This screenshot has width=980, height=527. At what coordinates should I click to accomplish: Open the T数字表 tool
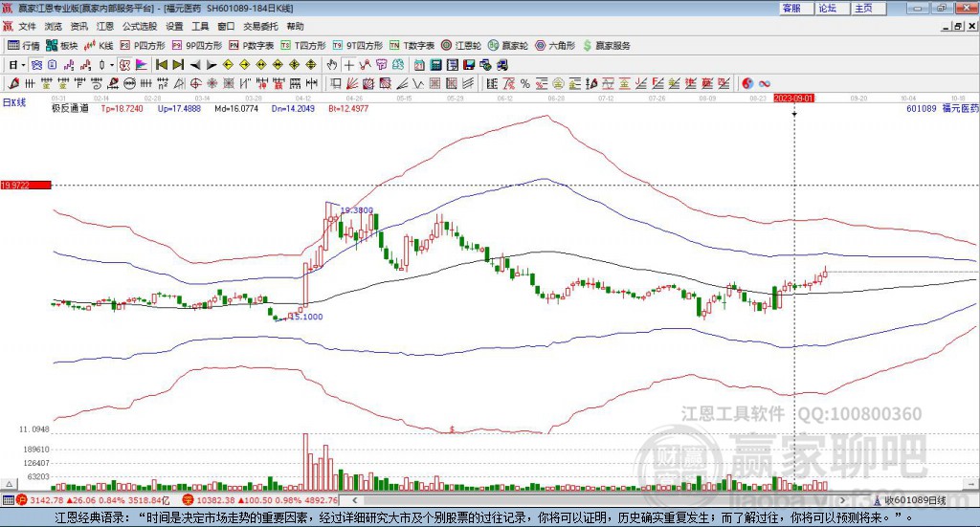412,46
